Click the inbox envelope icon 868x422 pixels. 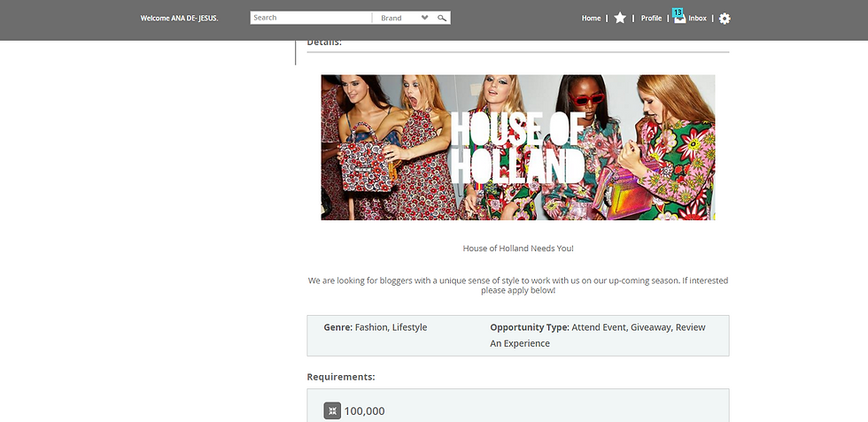click(680, 19)
